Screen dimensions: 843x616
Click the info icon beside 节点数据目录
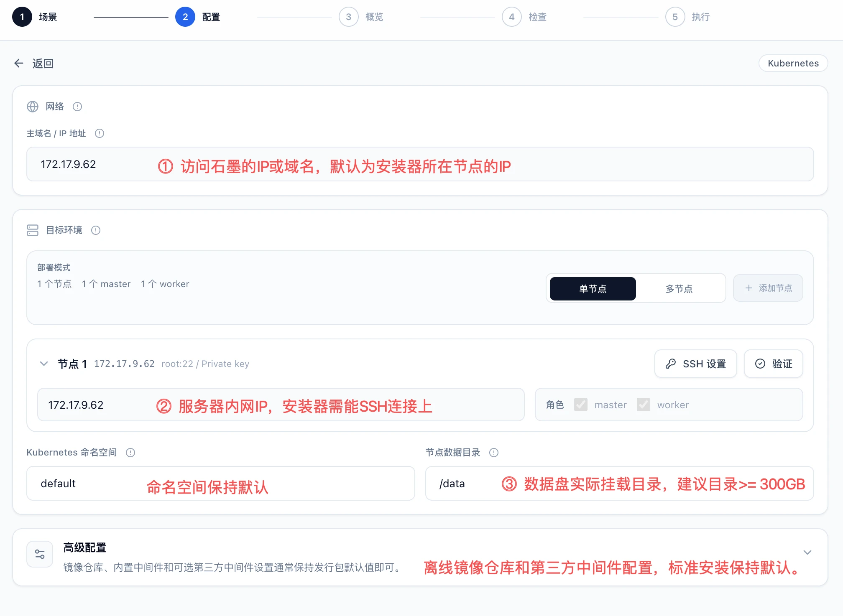pyautogui.click(x=494, y=453)
